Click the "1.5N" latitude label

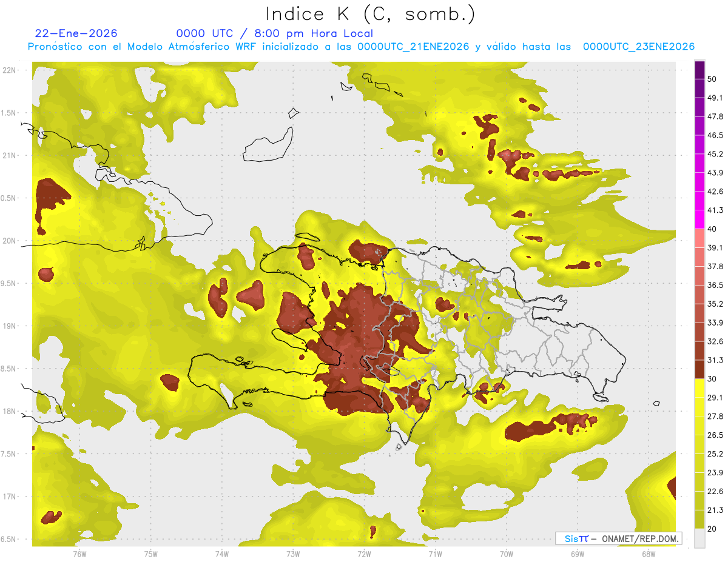coord(9,113)
